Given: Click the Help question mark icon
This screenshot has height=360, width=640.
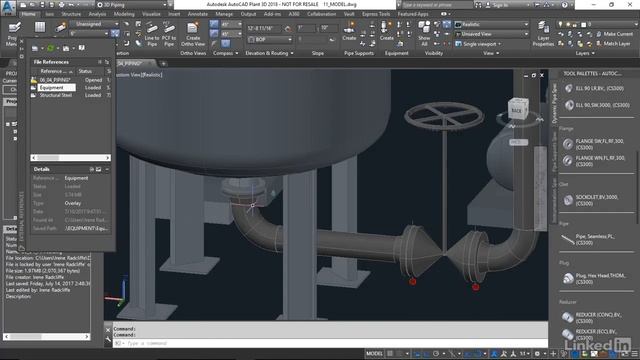Looking at the screenshot, I should point(565,5).
